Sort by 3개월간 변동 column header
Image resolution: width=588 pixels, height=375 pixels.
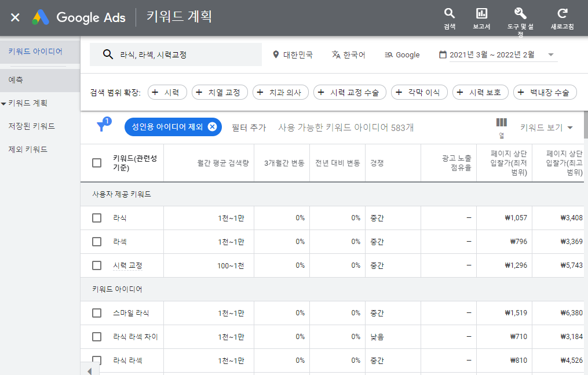pos(284,163)
